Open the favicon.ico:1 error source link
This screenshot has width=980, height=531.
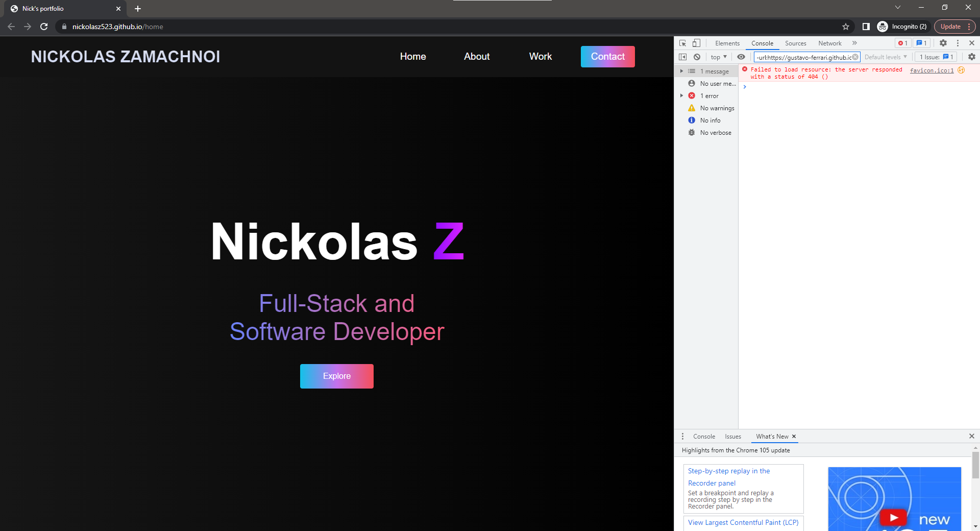(x=932, y=70)
